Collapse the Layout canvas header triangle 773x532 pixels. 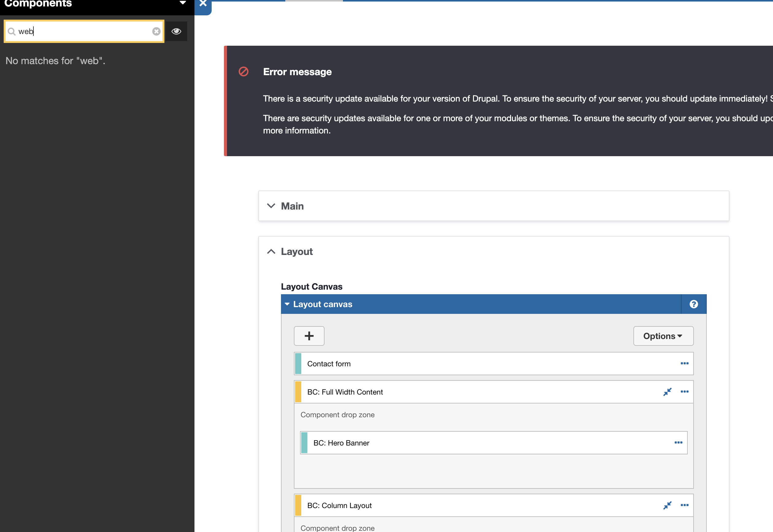[x=287, y=304]
